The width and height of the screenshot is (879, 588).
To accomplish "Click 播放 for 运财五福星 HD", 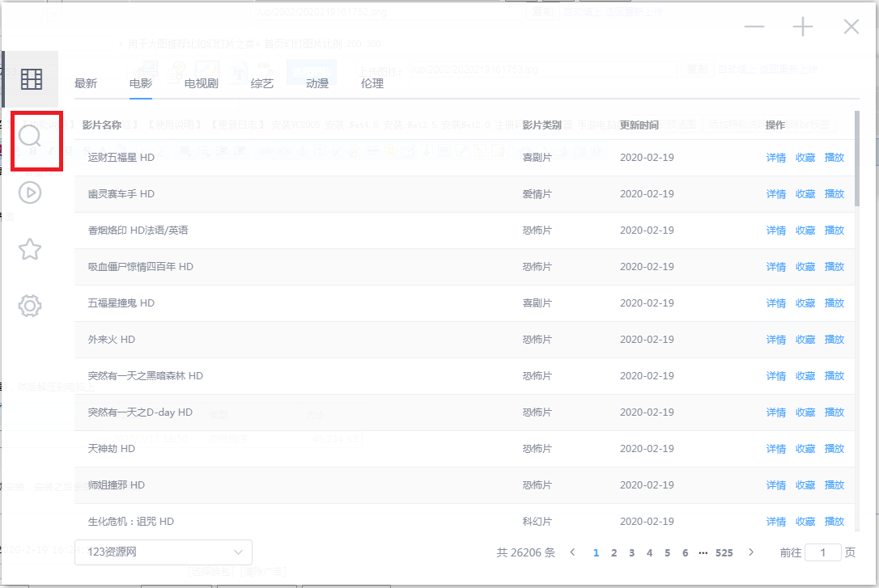I will click(x=834, y=158).
